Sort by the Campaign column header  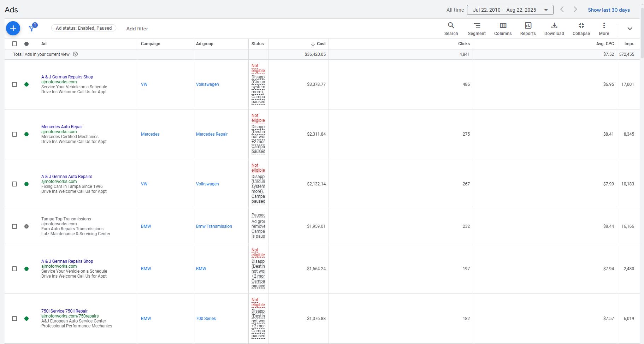pyautogui.click(x=150, y=44)
